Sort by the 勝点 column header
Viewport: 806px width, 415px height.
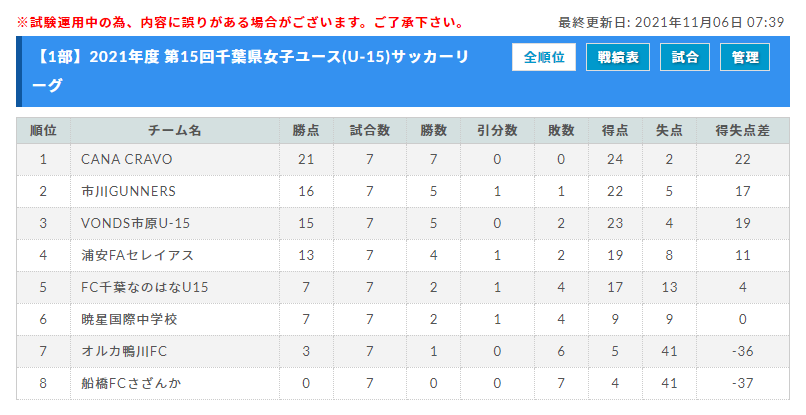tap(306, 131)
